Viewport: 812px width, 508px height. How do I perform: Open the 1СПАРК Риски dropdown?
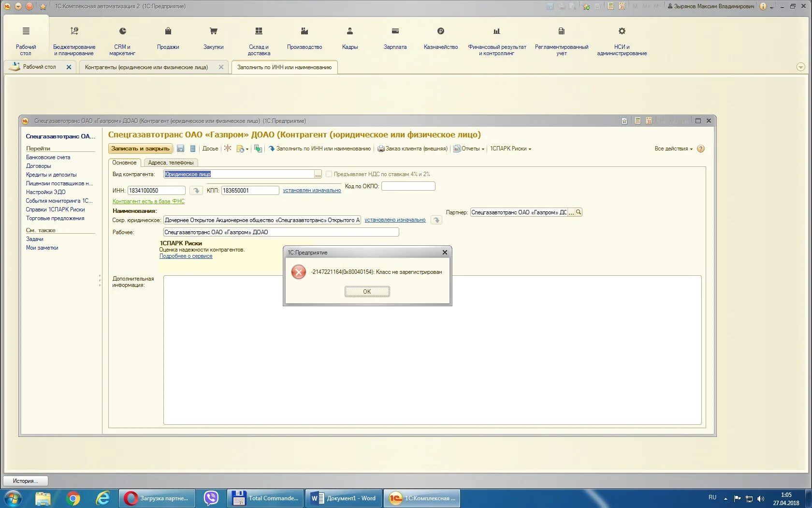coord(510,149)
